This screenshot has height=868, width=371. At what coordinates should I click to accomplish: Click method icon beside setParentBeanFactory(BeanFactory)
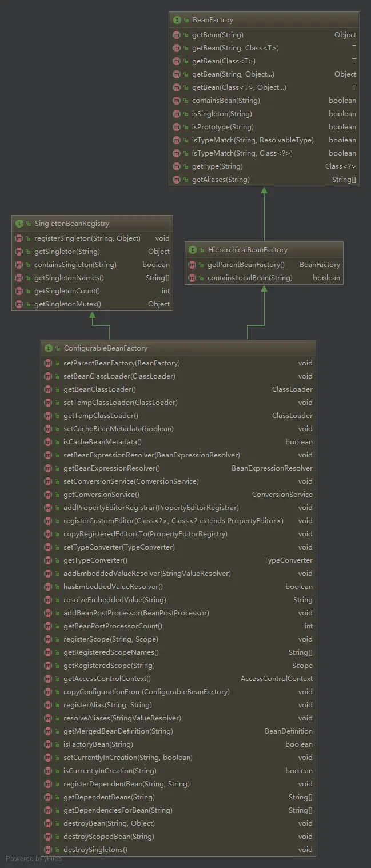tap(48, 363)
